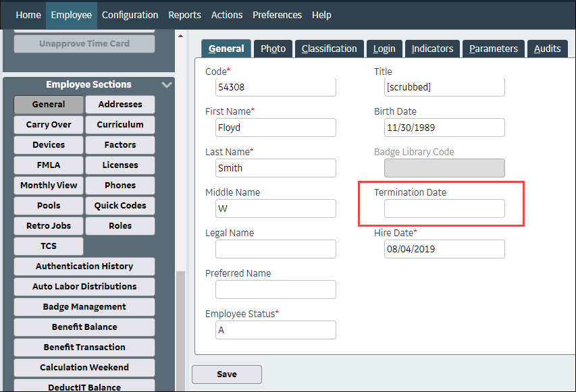Click the First Name field
576x392 pixels.
(276, 128)
